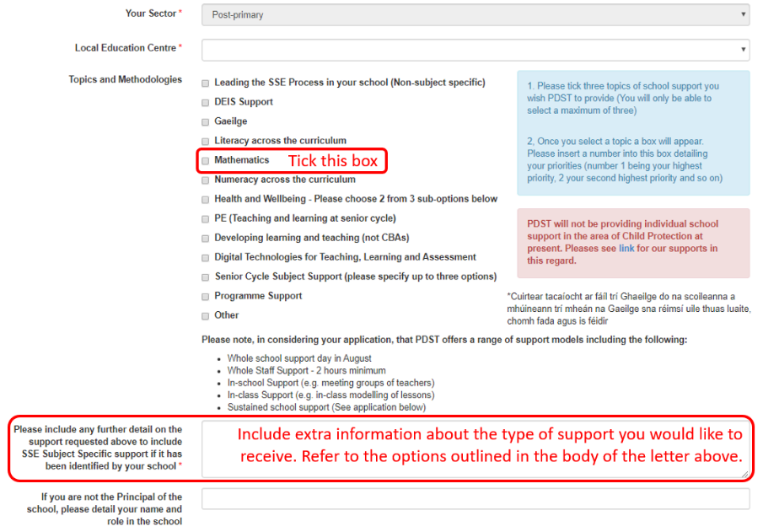The height and width of the screenshot is (532, 763).
Task: Focus the name and role input field
Action: click(x=475, y=499)
